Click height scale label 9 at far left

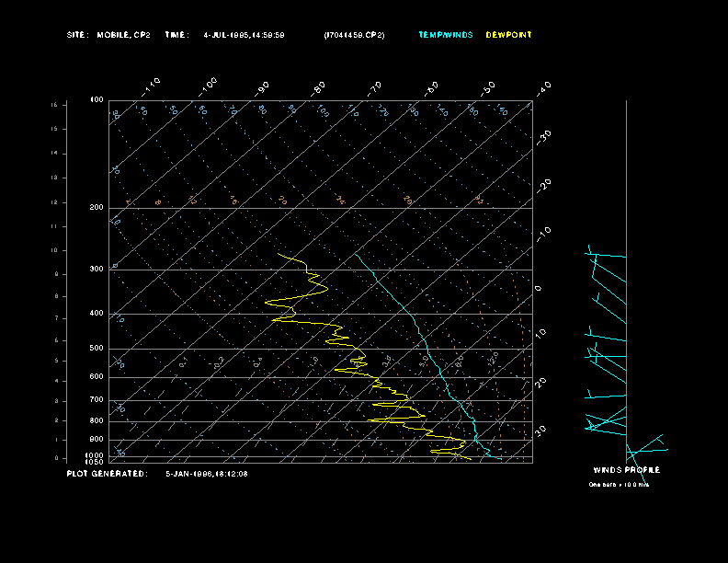tap(56, 274)
